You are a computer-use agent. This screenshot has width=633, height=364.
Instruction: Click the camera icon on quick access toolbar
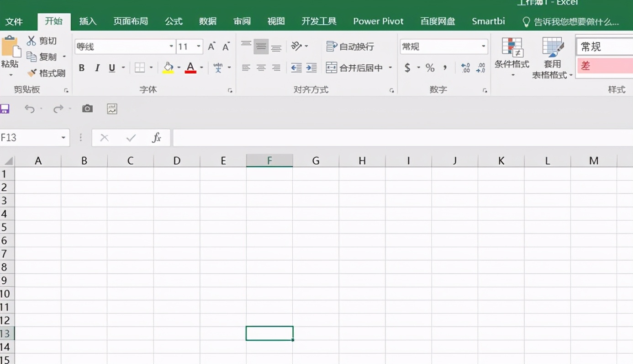(87, 108)
